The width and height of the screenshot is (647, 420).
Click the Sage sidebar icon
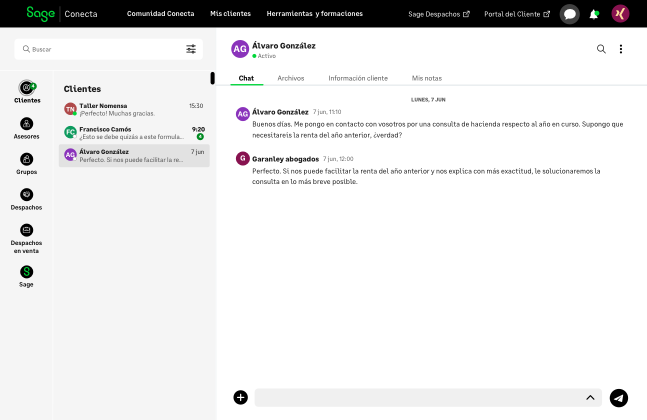pos(27,276)
